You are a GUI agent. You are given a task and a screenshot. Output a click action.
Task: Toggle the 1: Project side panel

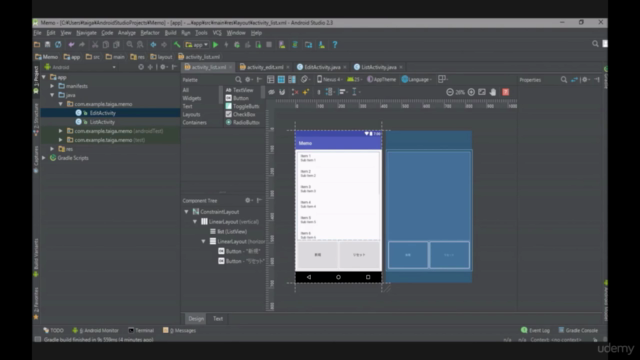click(x=36, y=79)
